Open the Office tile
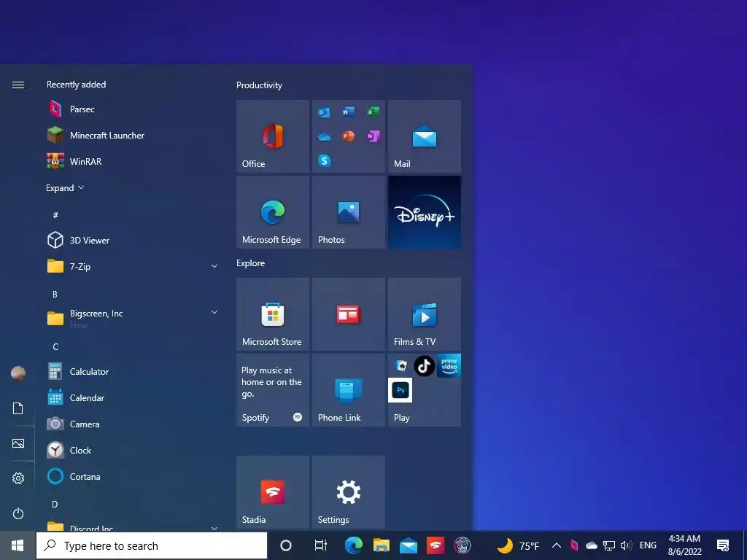747x560 pixels. [x=273, y=136]
